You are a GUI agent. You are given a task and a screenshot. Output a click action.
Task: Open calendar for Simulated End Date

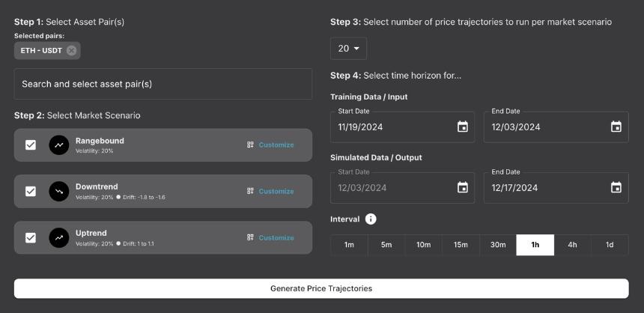click(x=616, y=188)
